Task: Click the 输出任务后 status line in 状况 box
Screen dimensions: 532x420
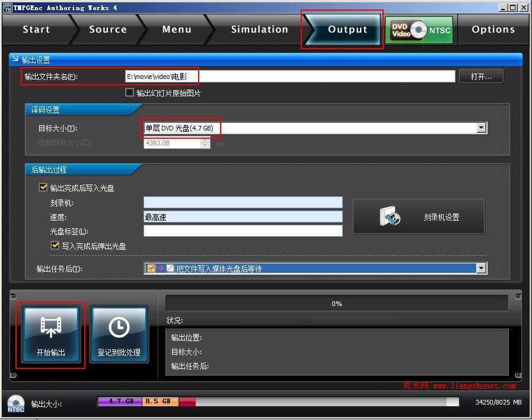Action: [x=190, y=366]
